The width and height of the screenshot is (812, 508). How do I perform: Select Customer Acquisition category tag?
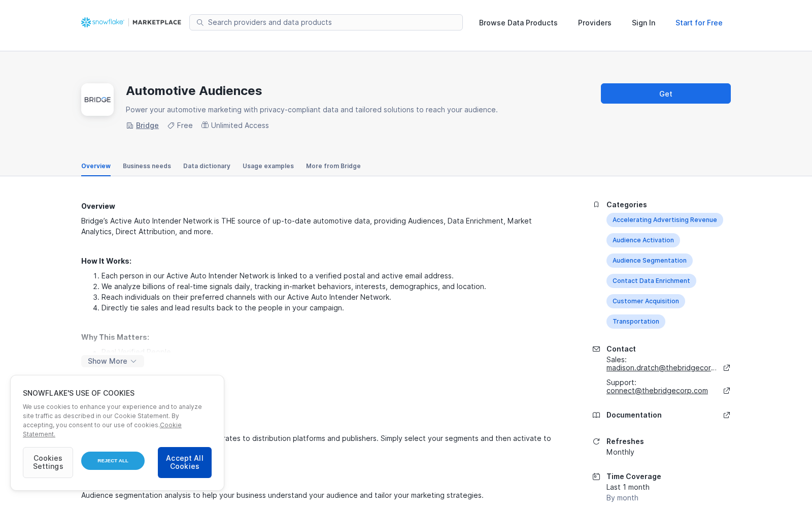click(x=646, y=301)
